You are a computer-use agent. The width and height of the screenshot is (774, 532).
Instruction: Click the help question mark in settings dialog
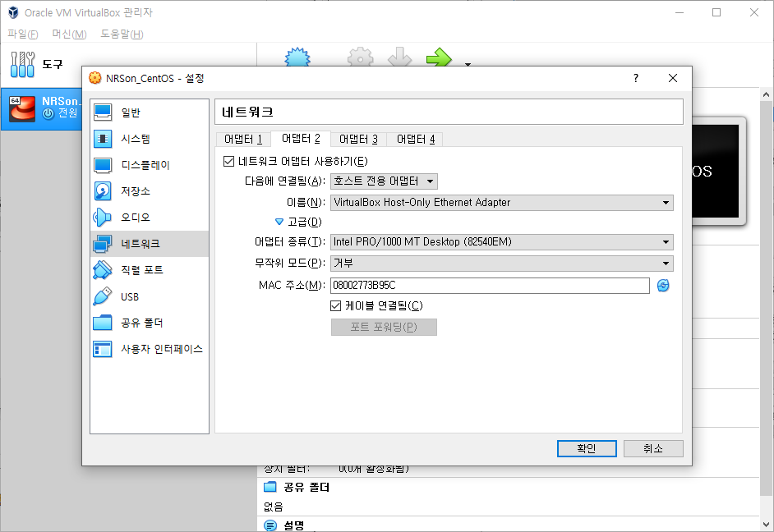(636, 78)
